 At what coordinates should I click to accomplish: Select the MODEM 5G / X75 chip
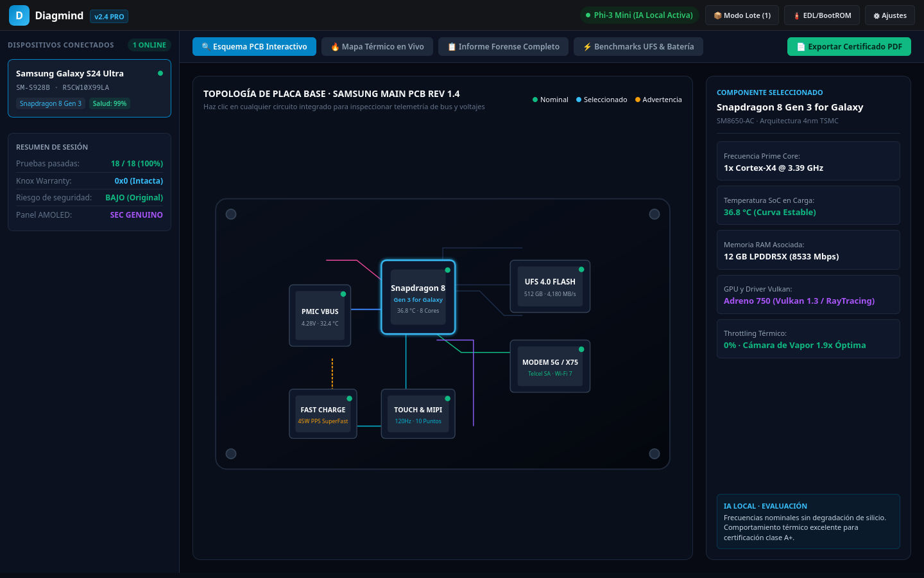(x=550, y=366)
